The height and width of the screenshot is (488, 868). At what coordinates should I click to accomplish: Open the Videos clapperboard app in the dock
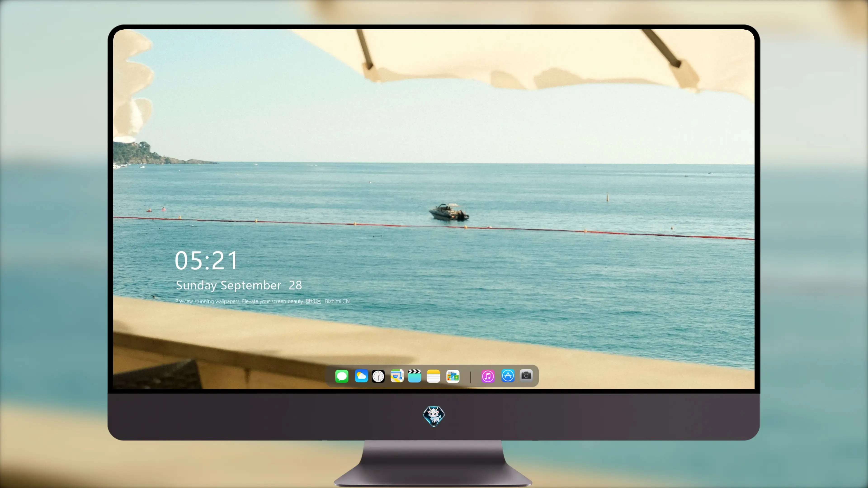pos(415,376)
